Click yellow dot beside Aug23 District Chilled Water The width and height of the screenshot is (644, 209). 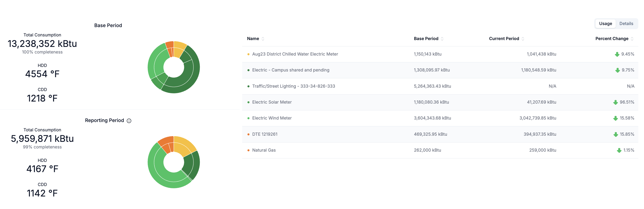tap(248, 54)
